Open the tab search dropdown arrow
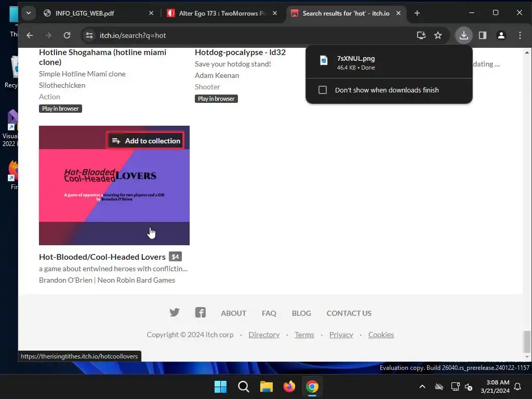Screen dimensions: 532x399 coord(29,13)
